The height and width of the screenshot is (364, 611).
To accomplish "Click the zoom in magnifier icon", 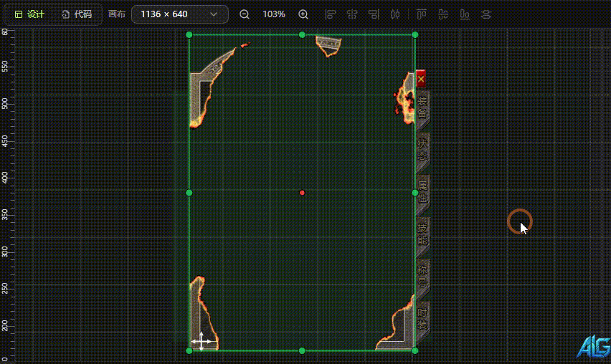I will pos(303,14).
